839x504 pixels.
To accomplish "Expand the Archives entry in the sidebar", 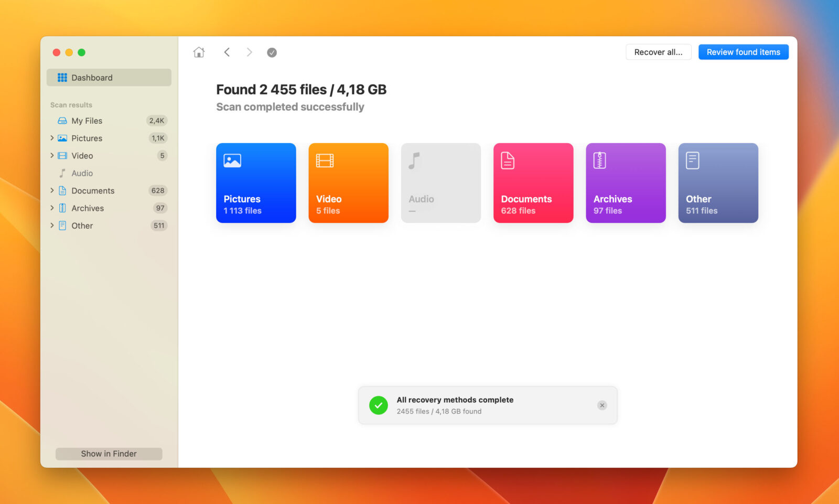I will point(52,208).
